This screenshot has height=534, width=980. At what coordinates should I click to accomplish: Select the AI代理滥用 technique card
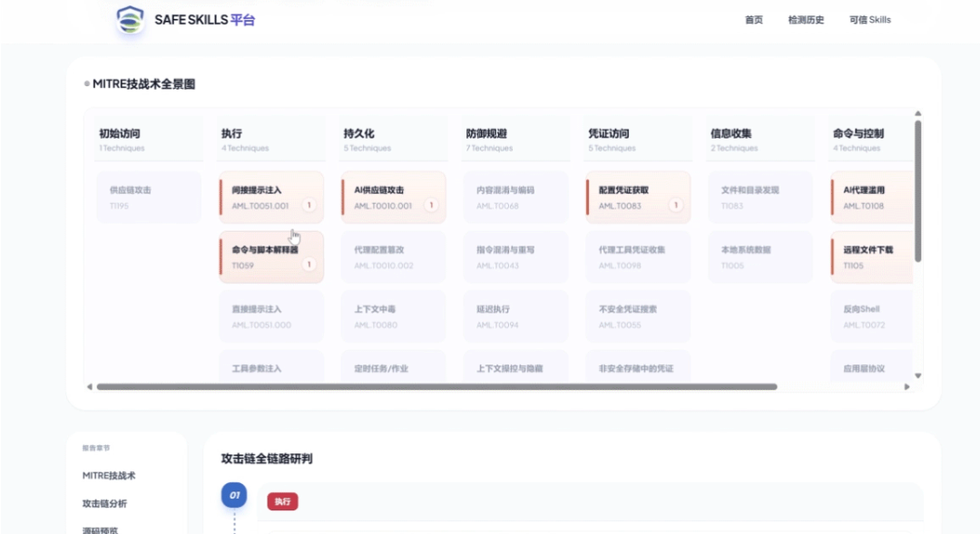[x=871, y=198]
